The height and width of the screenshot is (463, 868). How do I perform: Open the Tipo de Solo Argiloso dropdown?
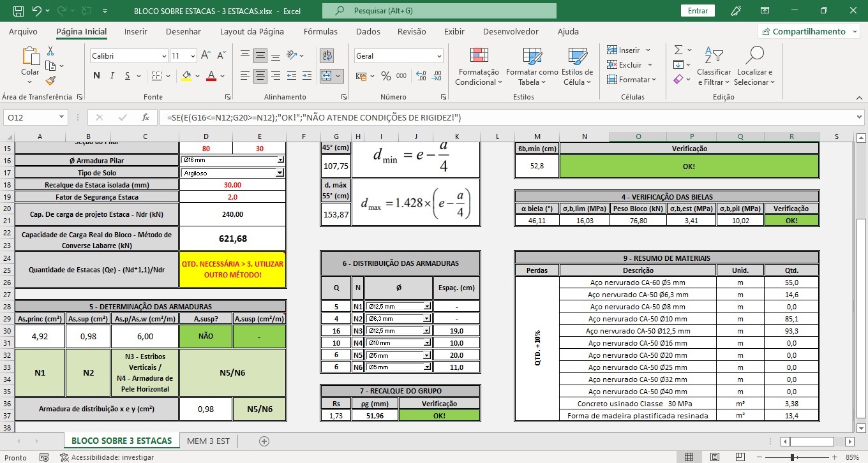tap(280, 173)
